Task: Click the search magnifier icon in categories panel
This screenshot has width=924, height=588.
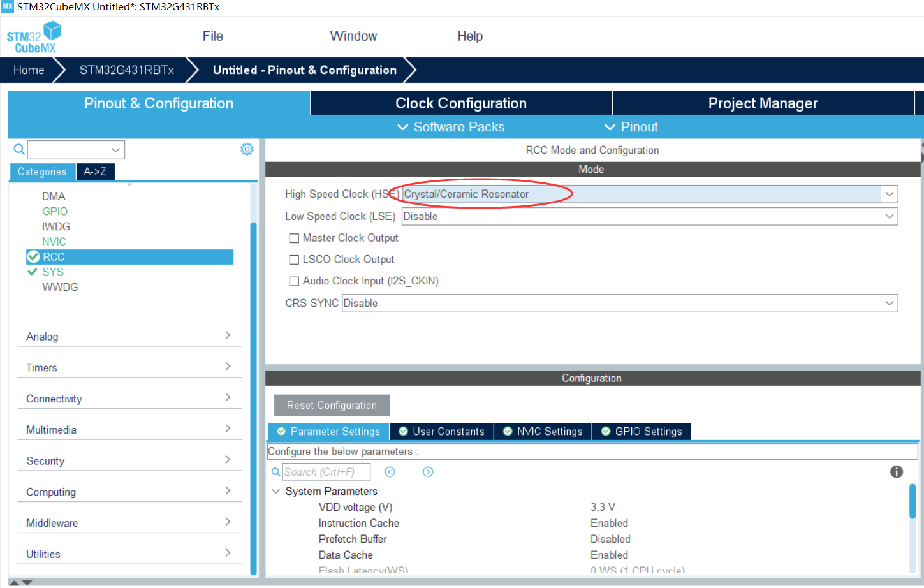Action: (x=19, y=149)
